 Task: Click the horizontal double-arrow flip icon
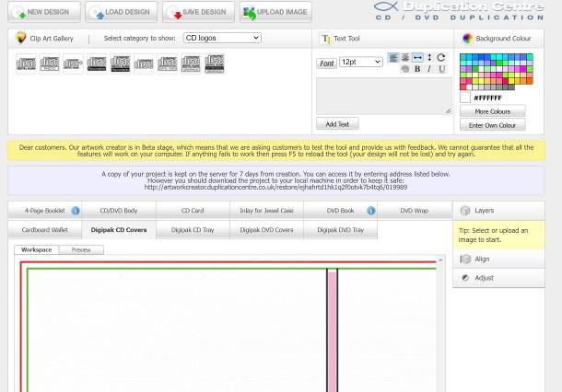tap(417, 57)
